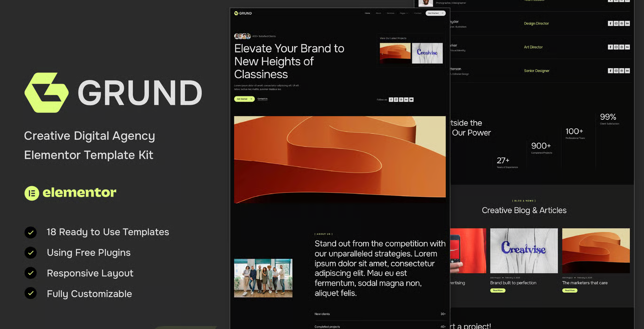Click the Instagram icon in the Art Director row
644x329 pixels.
pyautogui.click(x=616, y=47)
